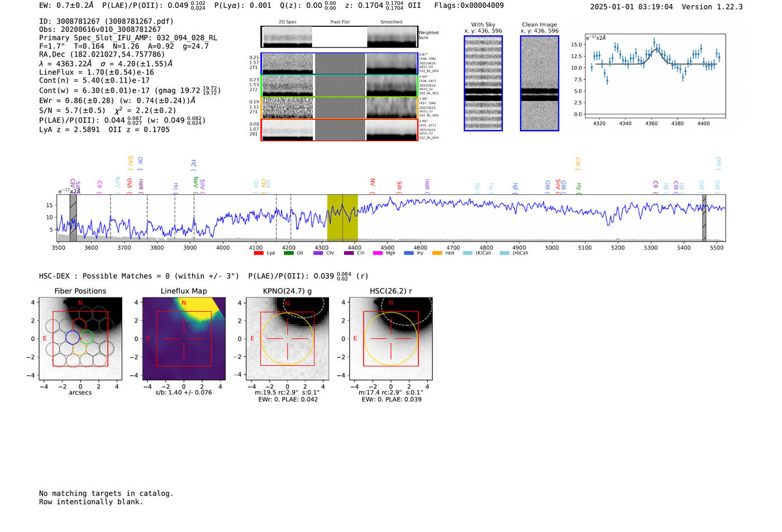Select the HeII orange legend swatch

[x=437, y=253]
